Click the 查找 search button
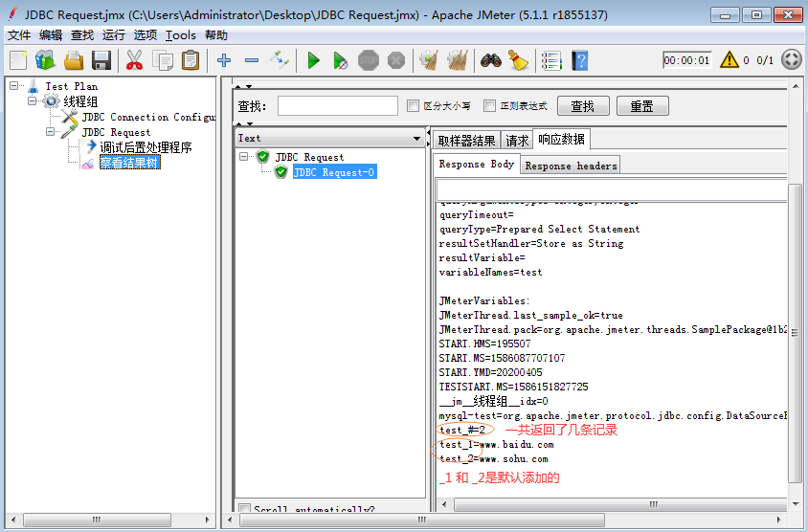 point(583,106)
